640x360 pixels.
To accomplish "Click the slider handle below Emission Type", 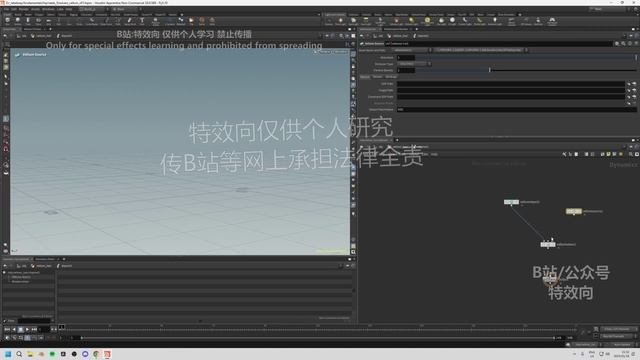I will [x=489, y=70].
